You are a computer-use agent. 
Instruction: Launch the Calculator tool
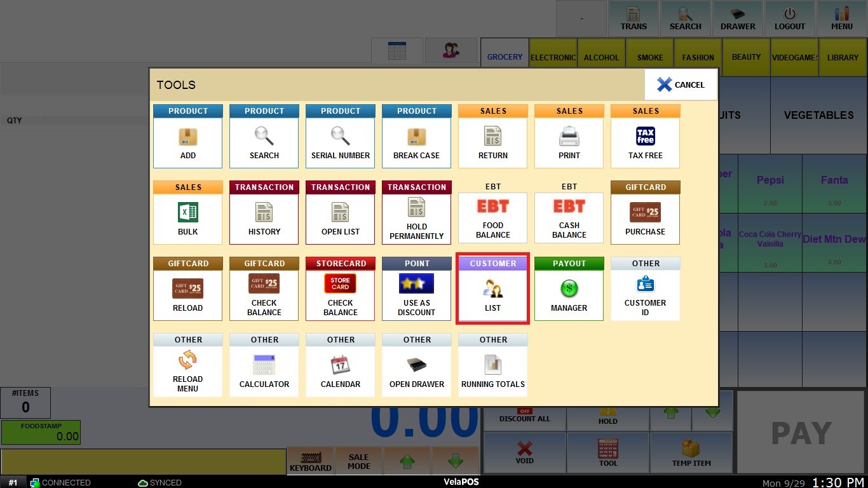(264, 371)
